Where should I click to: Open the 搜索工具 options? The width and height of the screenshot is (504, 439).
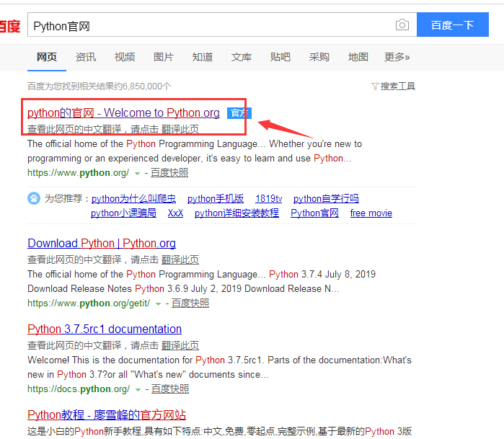point(397,87)
